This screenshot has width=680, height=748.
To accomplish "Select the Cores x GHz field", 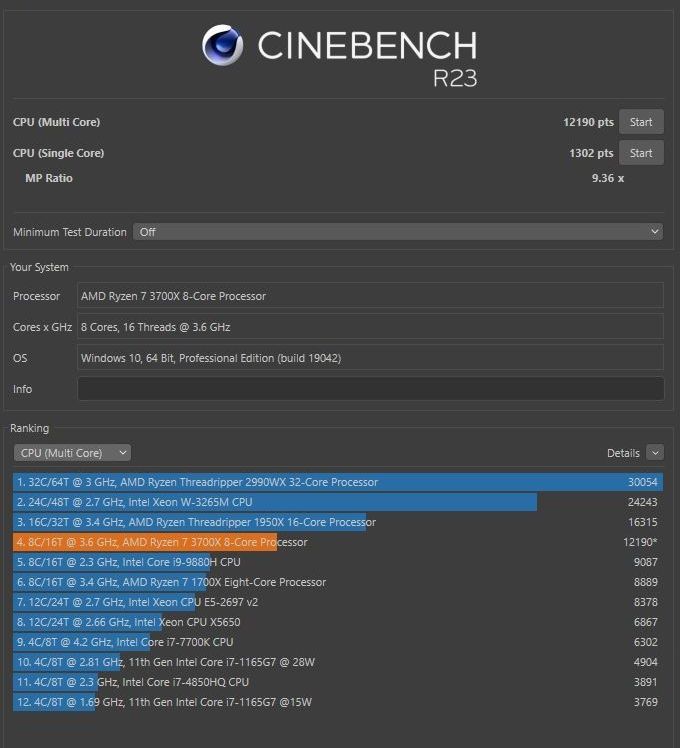I will tap(370, 327).
